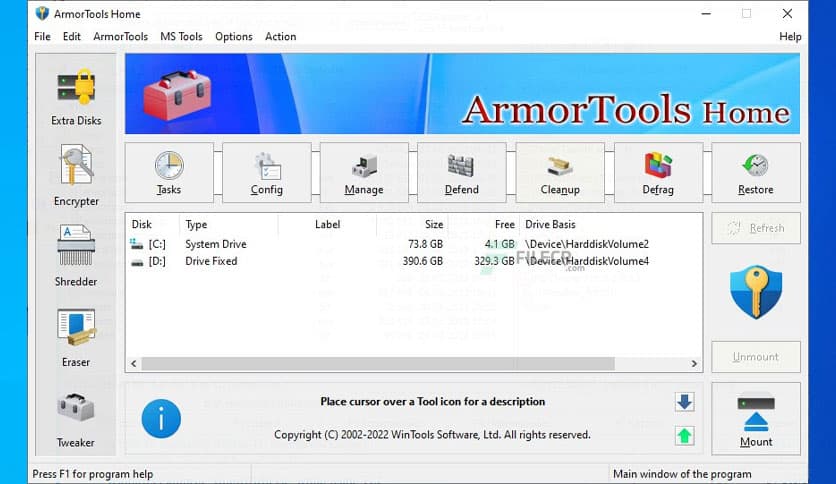Screen dimensions: 836x484
Task: Click the copyright WinTools Software text
Action: click(x=432, y=435)
